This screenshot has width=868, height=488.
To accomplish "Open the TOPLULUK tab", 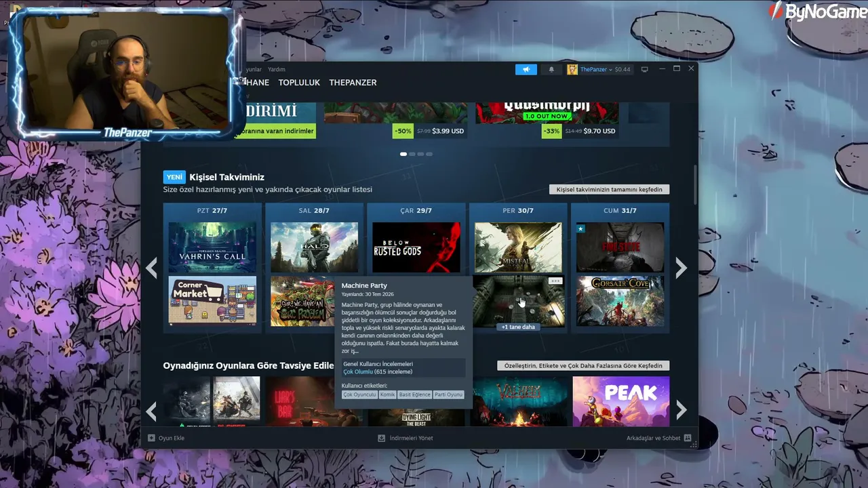I will 299,83.
